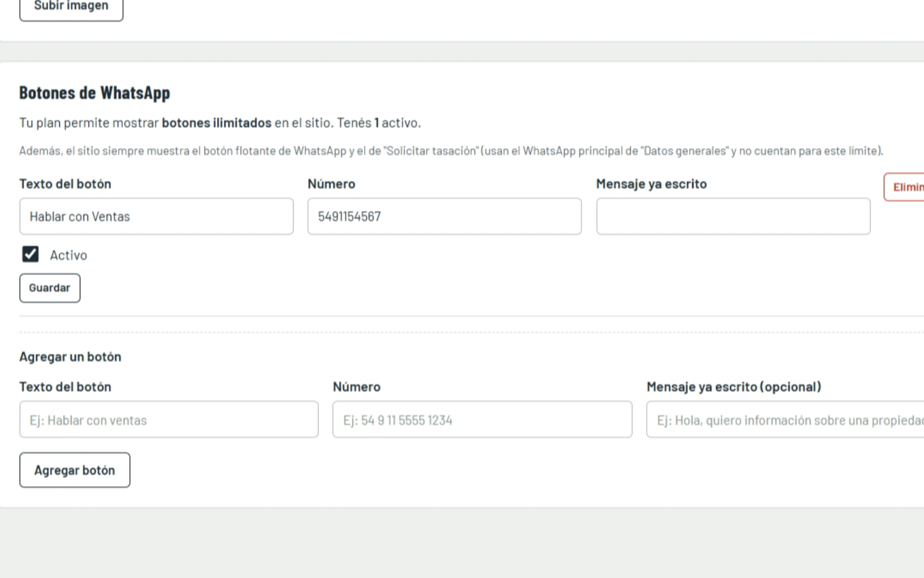Click the note starting with 'Además, el sitio siempre muestra'
Viewport: 924px width, 578px height.
coord(451,151)
